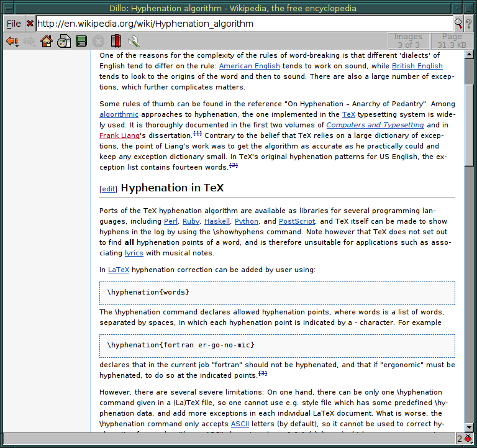The height and width of the screenshot is (448, 477).
Task: Save the page using the floppy disk icon
Action: click(81, 41)
